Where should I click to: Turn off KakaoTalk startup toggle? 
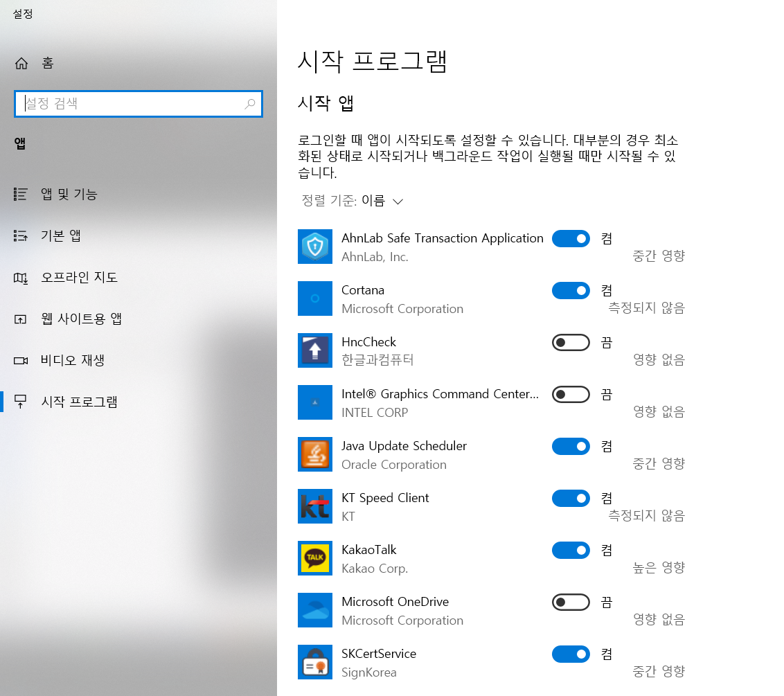point(571,551)
